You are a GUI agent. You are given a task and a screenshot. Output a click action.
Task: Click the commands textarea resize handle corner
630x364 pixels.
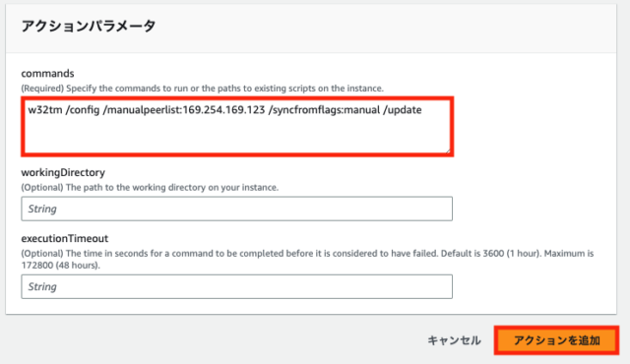(447, 151)
